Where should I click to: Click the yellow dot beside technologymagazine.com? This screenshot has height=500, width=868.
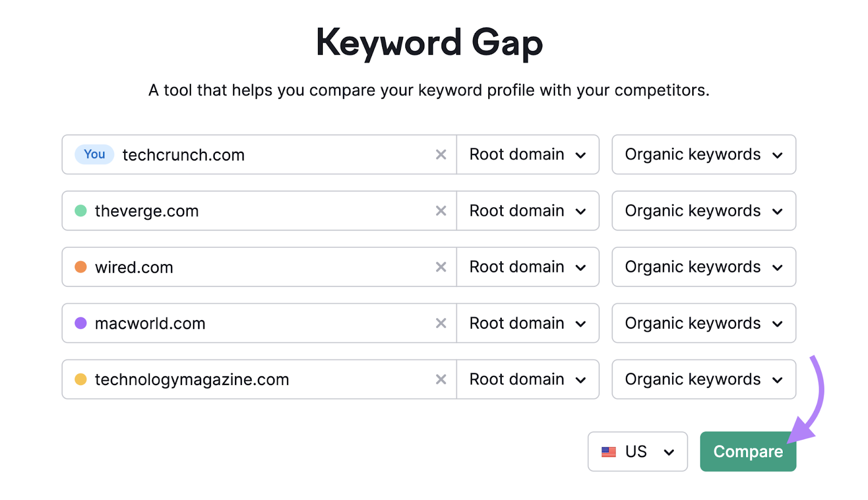[80, 379]
